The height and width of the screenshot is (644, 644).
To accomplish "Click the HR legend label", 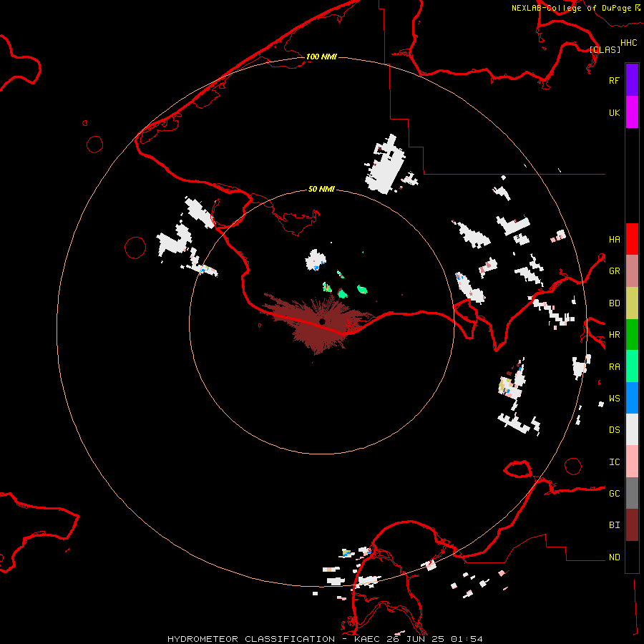I will point(614,335).
